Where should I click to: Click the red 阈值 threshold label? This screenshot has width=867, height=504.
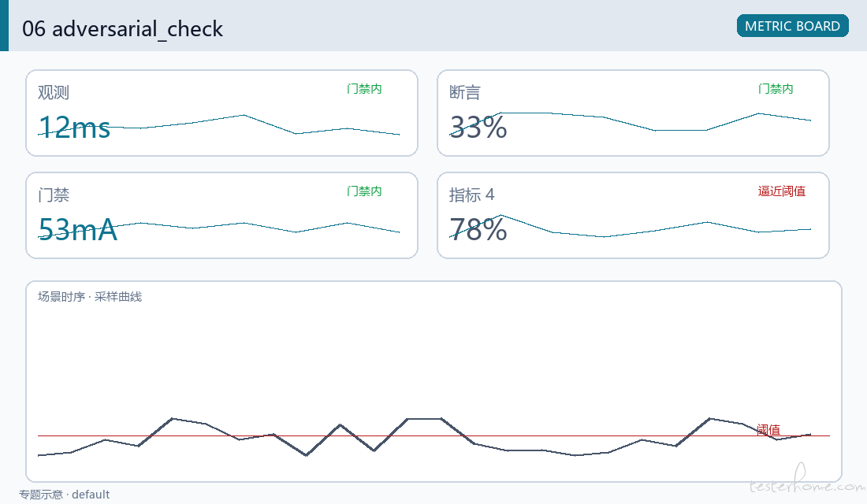(x=768, y=429)
